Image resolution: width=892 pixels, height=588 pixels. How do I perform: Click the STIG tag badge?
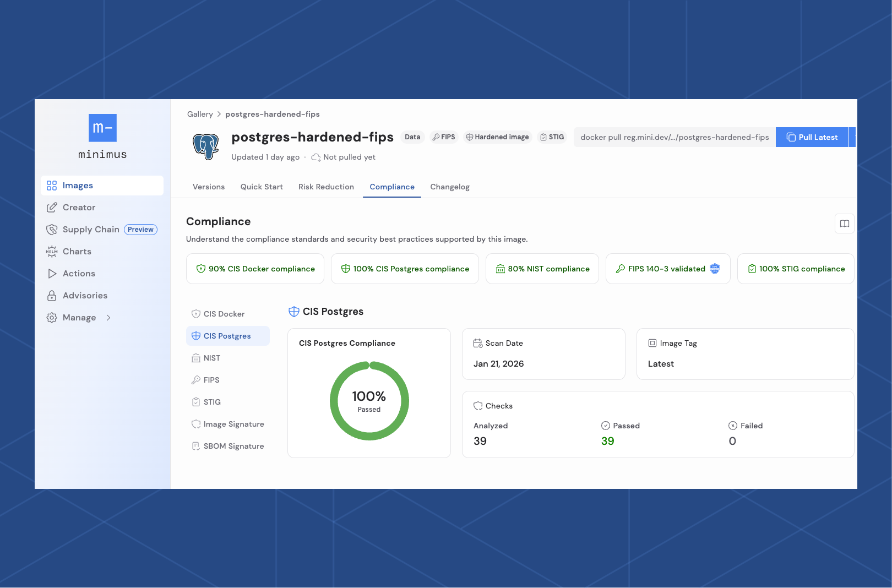pos(552,137)
